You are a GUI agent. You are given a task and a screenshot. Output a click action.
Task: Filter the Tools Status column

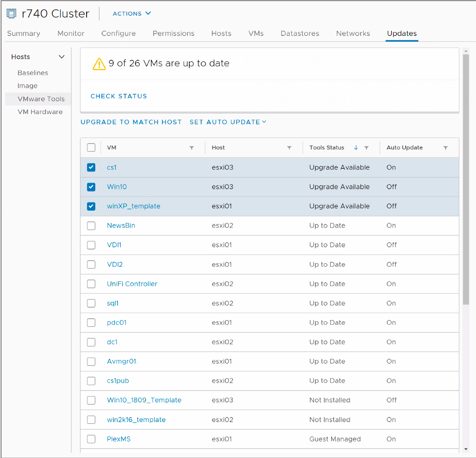367,148
